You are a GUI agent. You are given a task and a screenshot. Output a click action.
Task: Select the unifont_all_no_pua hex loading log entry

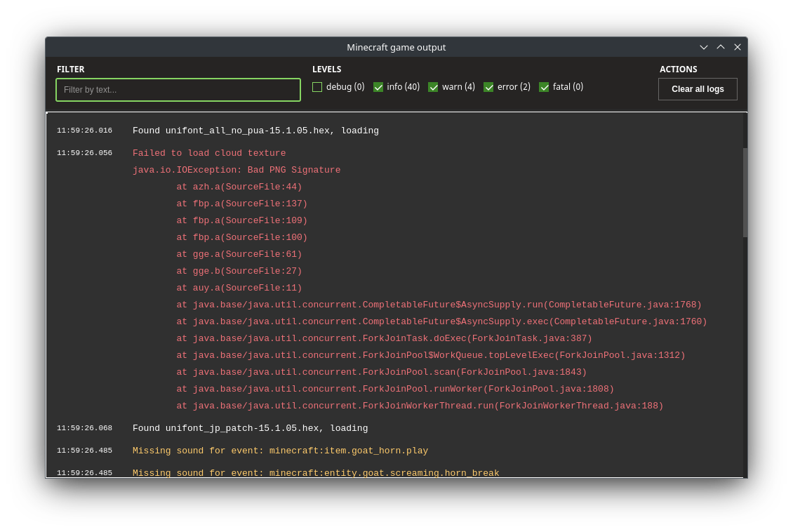pos(255,131)
